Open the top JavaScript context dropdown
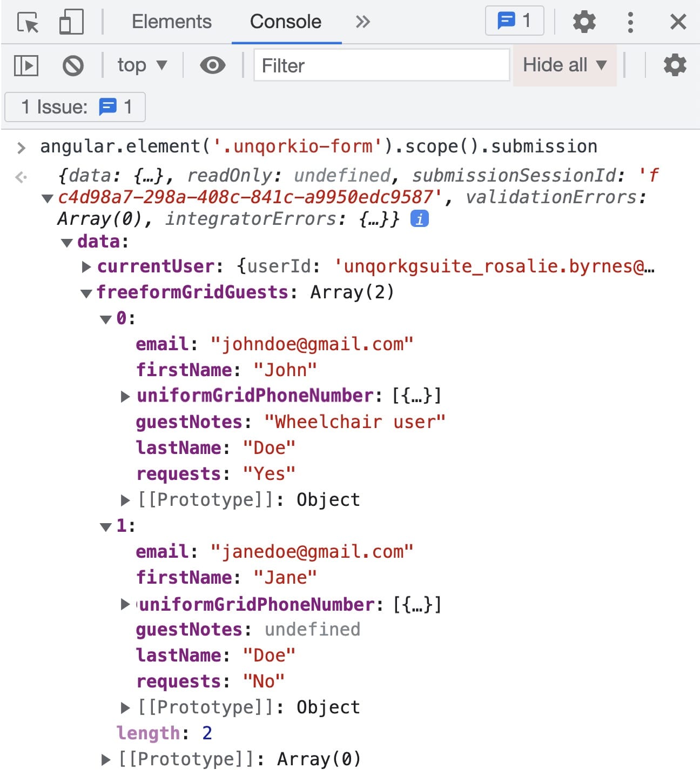 coord(142,65)
